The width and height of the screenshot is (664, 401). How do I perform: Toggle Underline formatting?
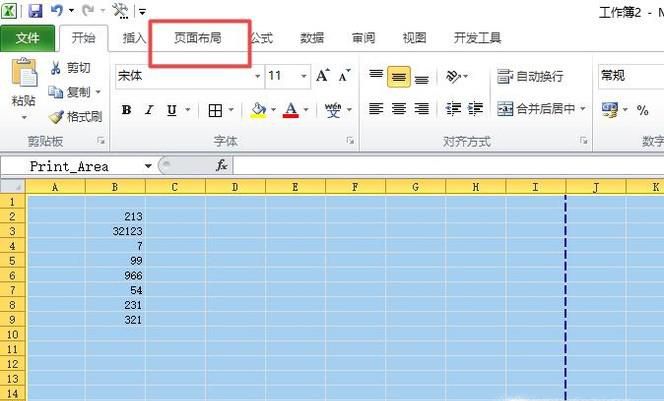(x=172, y=110)
